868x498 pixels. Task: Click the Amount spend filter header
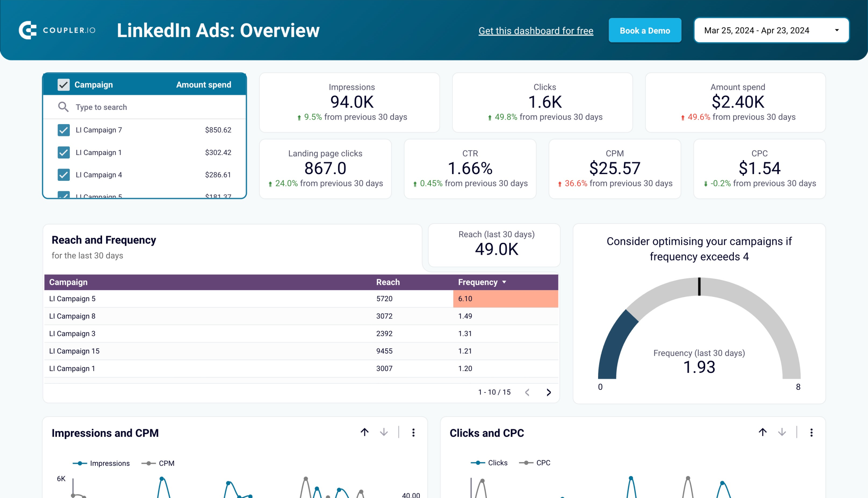(x=204, y=84)
